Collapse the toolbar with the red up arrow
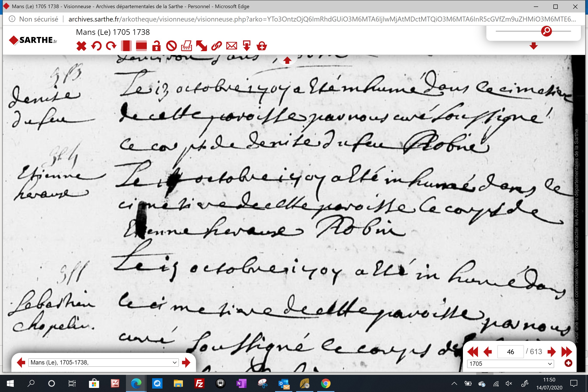588x392 pixels. (x=287, y=60)
